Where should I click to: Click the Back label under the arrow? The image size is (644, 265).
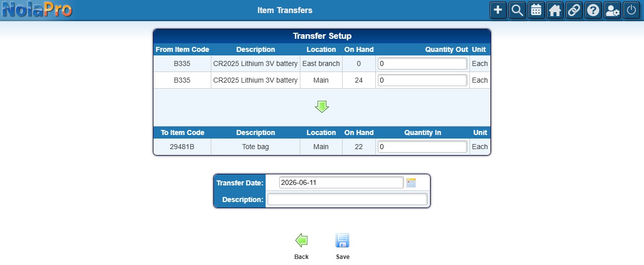tap(301, 257)
